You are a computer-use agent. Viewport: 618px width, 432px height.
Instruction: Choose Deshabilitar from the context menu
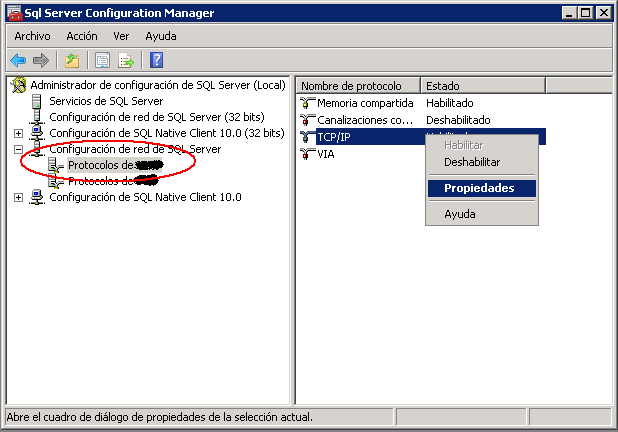(x=482, y=162)
